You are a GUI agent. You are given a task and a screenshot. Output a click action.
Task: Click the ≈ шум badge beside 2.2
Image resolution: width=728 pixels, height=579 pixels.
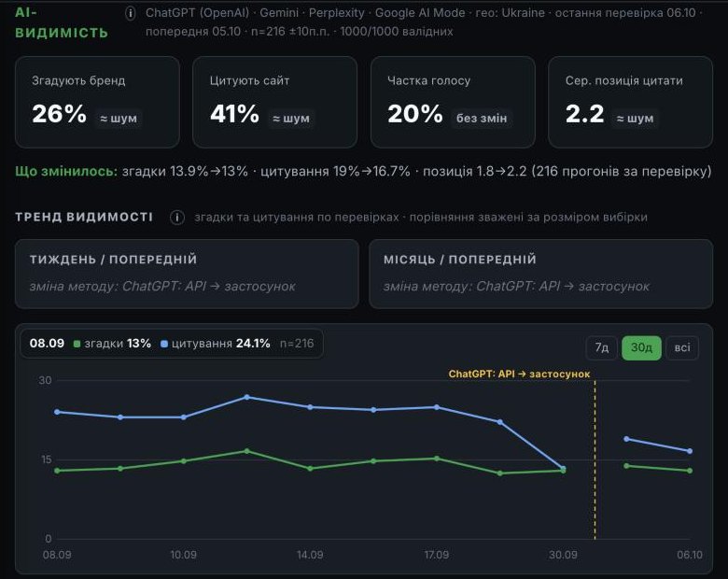click(636, 119)
